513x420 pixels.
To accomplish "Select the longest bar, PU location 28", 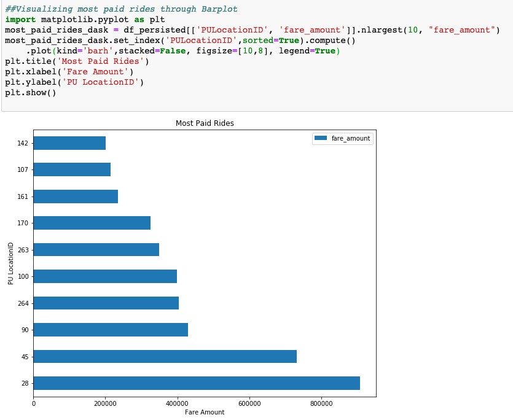I will point(197,383).
